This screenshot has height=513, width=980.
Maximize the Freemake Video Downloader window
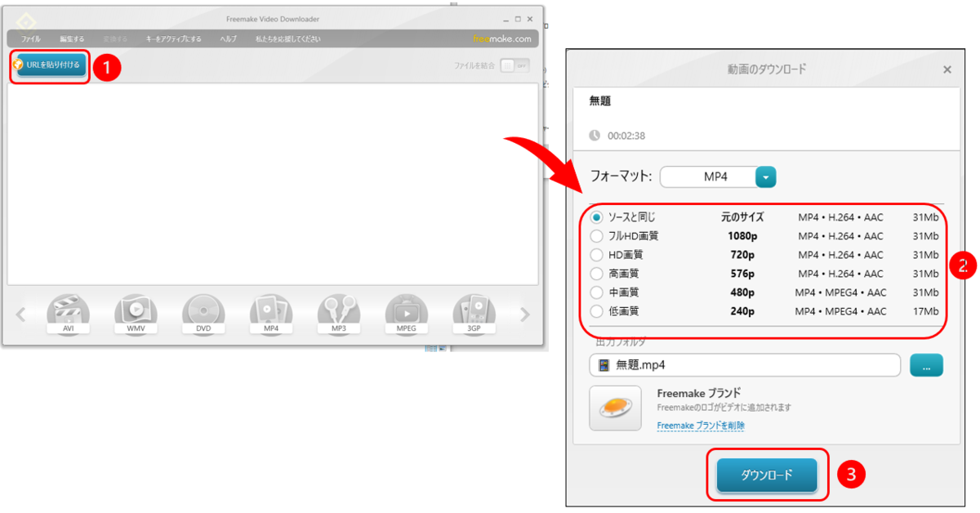pos(518,18)
